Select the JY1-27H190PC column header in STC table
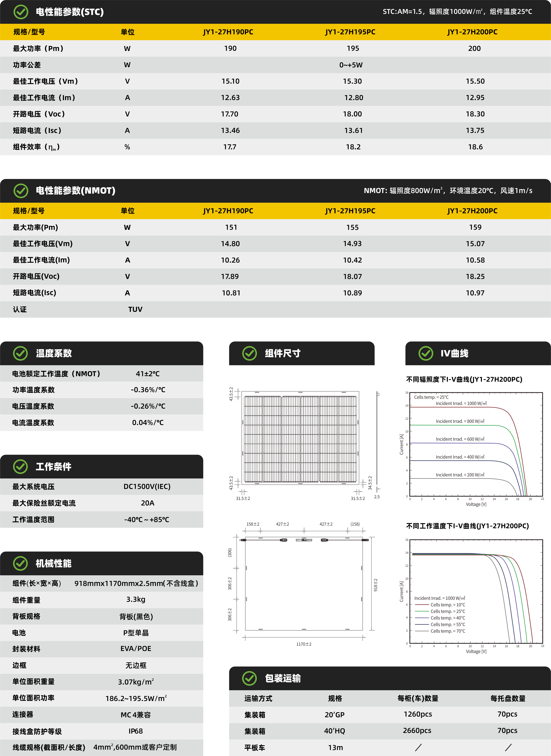551x756 pixels. pos(228,32)
